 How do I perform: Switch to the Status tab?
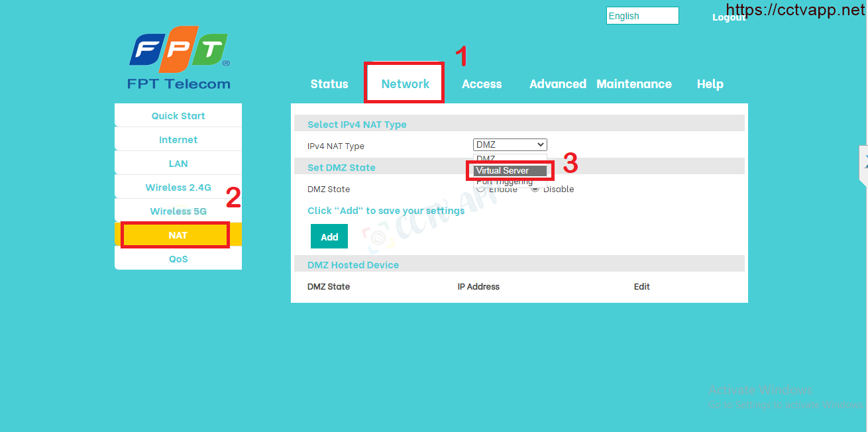pyautogui.click(x=329, y=84)
